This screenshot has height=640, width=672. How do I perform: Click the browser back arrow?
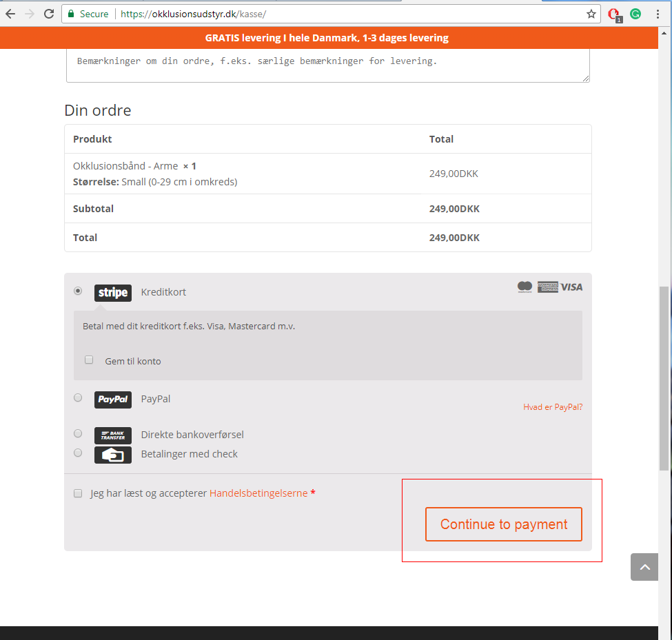(10, 14)
